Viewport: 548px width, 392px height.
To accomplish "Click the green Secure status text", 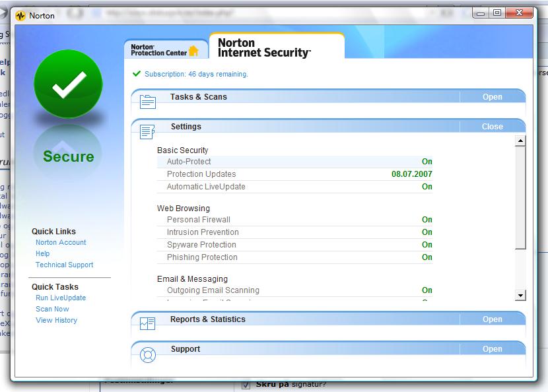I will (69, 156).
